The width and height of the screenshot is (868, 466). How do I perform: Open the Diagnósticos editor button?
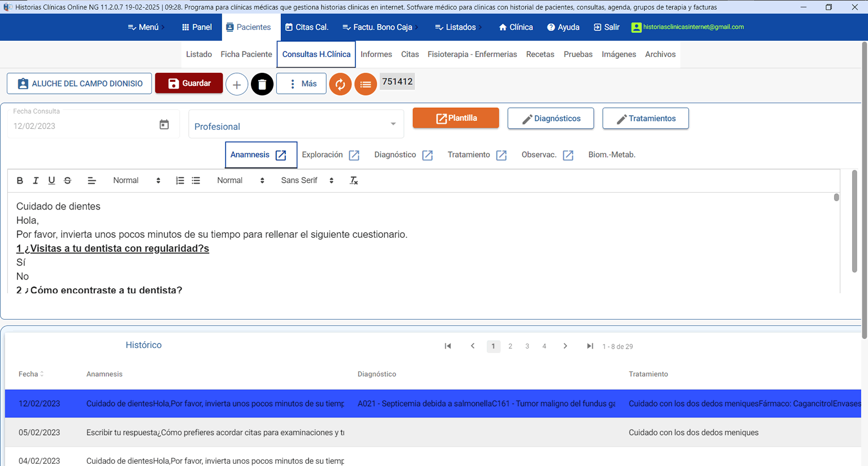pyautogui.click(x=550, y=118)
